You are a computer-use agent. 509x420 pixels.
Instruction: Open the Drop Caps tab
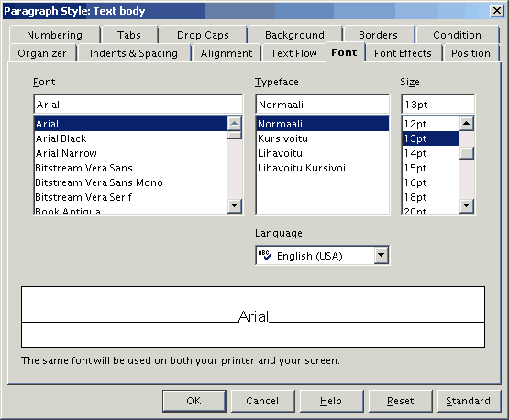pos(203,35)
